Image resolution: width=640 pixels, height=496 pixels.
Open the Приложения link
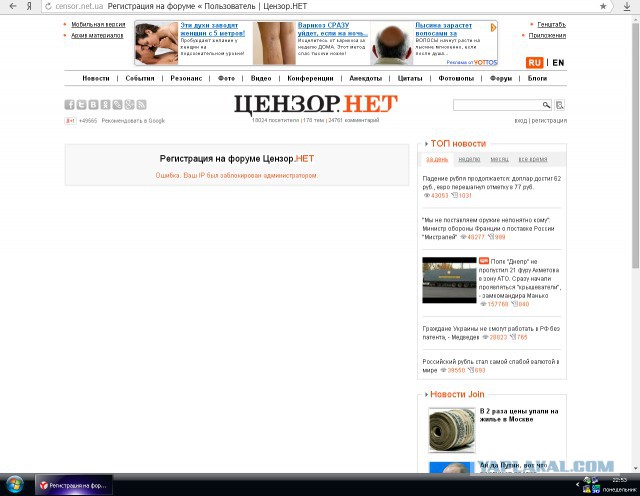point(547,36)
